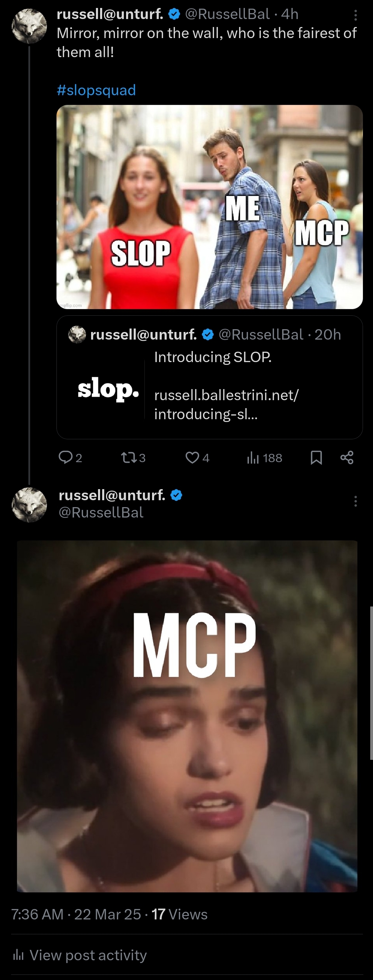Tap the repost icon showing 3
373x980 pixels.
(x=127, y=457)
